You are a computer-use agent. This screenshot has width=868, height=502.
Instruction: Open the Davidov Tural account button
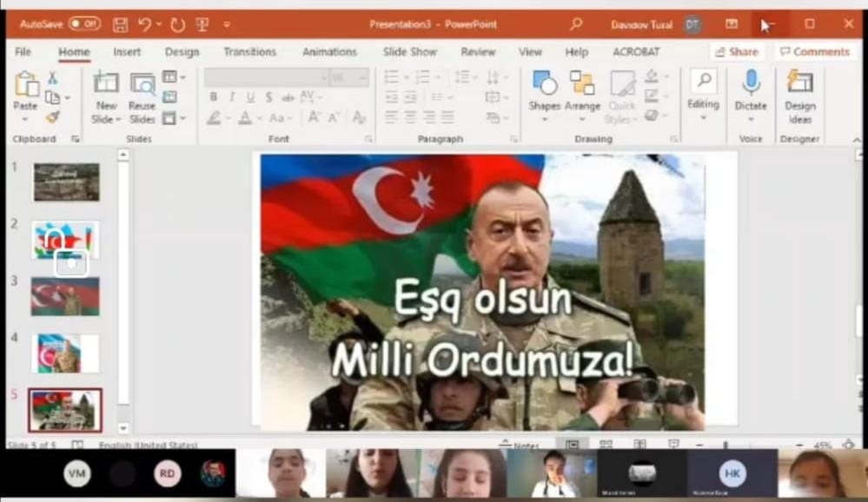pos(655,24)
